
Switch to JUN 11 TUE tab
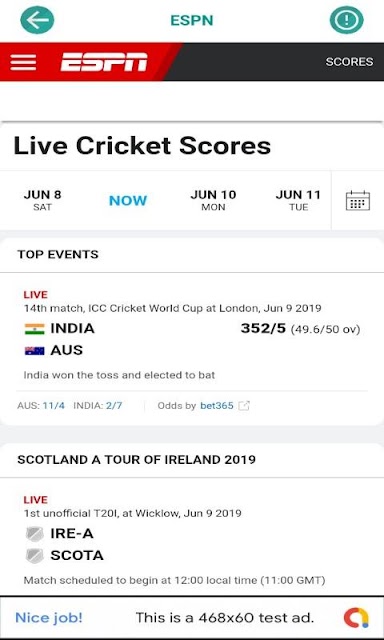click(x=298, y=200)
